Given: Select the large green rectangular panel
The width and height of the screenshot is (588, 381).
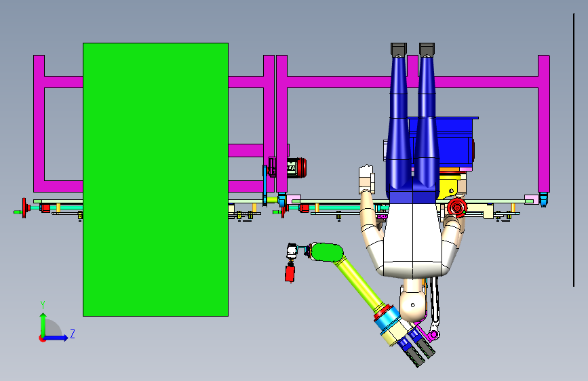Looking at the screenshot, I should coord(155,180).
